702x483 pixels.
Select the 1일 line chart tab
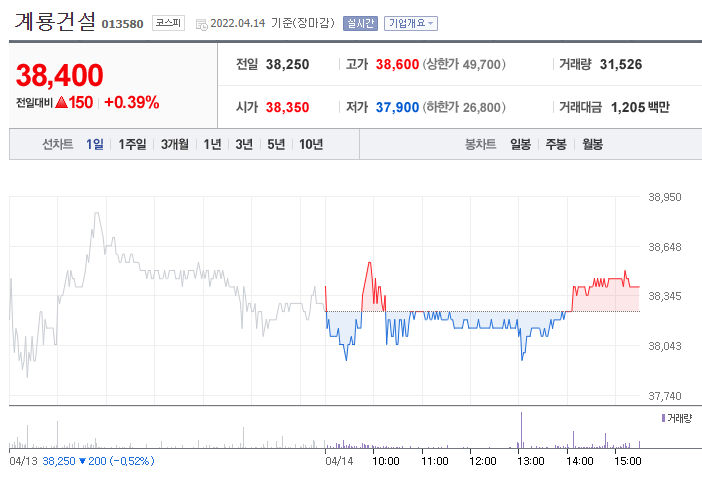[94, 144]
